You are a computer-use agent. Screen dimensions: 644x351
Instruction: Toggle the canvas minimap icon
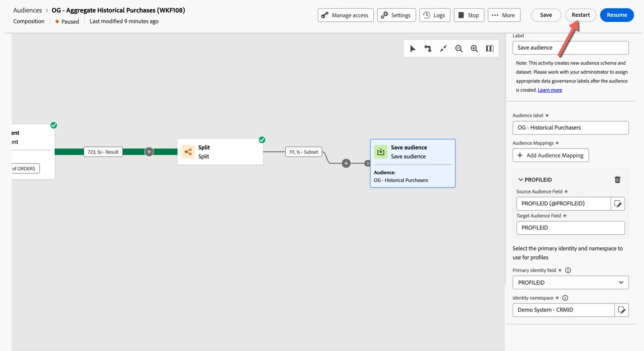[490, 49]
